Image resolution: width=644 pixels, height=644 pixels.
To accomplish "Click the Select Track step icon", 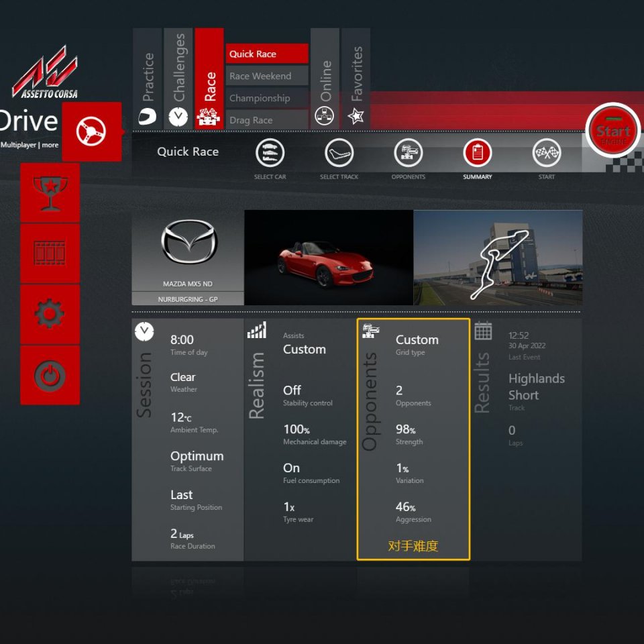I will point(339,153).
